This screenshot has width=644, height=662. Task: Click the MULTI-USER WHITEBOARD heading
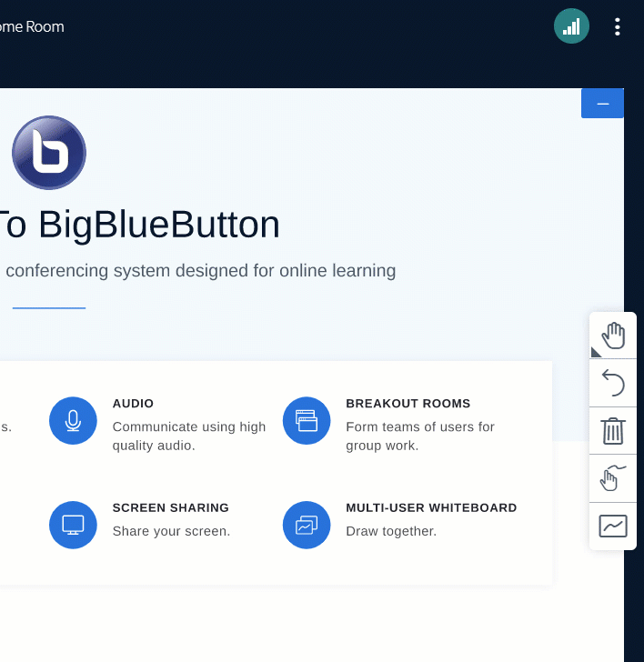point(431,507)
